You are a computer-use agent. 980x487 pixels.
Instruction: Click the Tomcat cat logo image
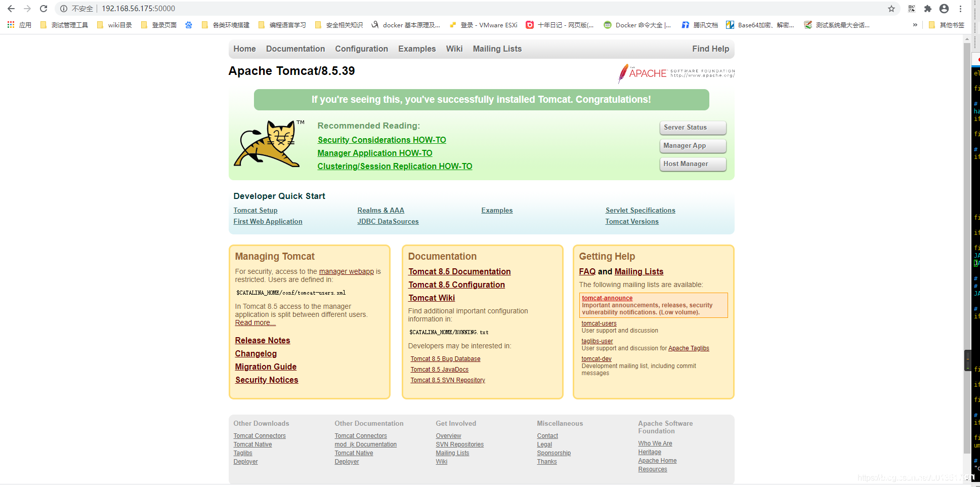click(268, 144)
